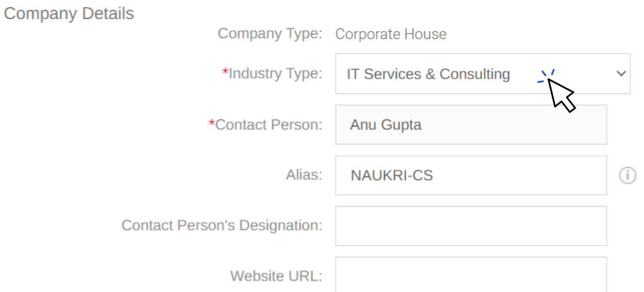Viewport: 644px width, 292px height.
Task: Click the word 'Company' in the Company Details heading
Action: pyautogui.click(x=41, y=14)
